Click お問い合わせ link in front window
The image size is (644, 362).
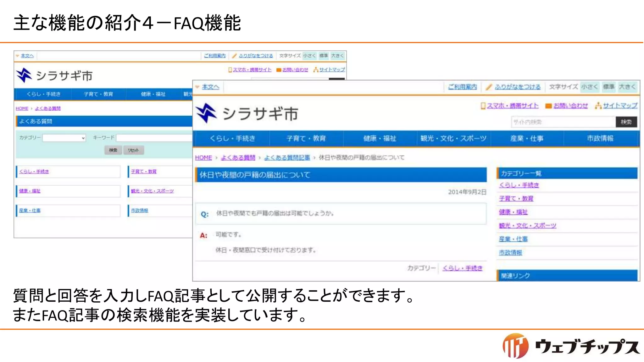(x=570, y=106)
